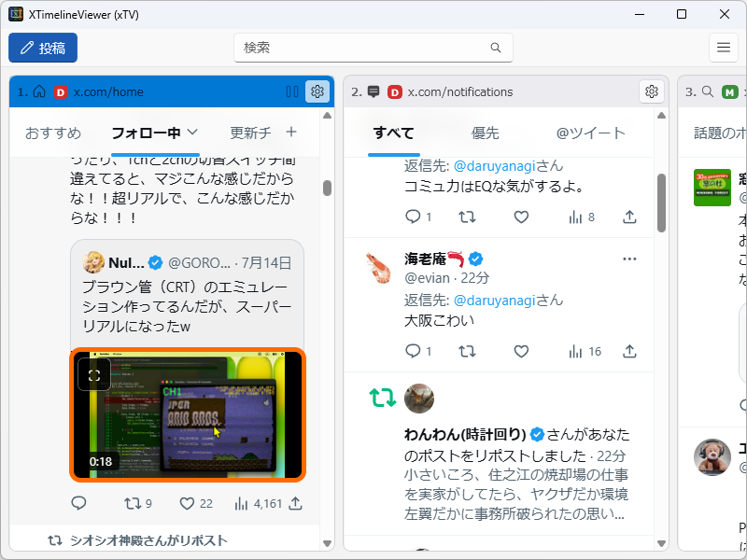The height and width of the screenshot is (560, 747).
Task: Open 更新チ tab in home column
Action: tap(250, 133)
